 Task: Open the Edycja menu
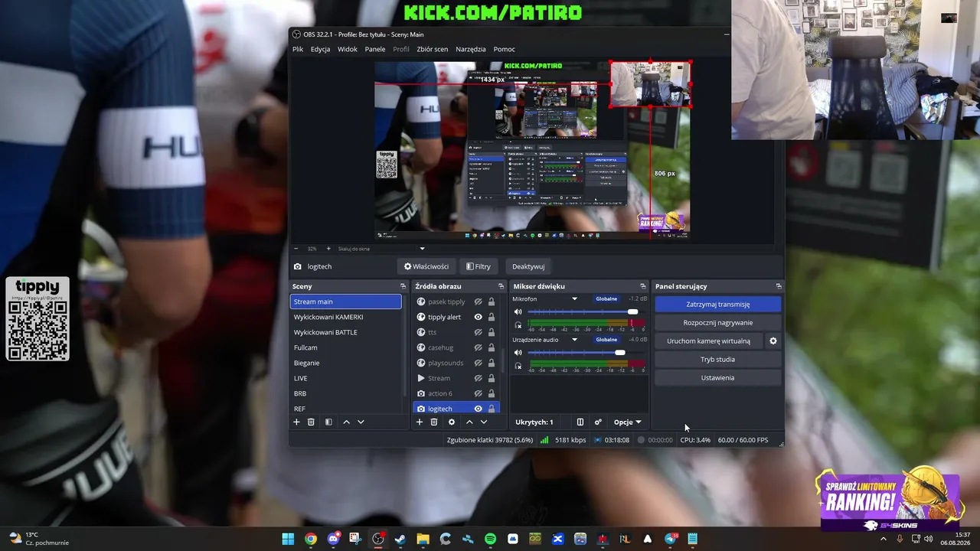tap(320, 49)
